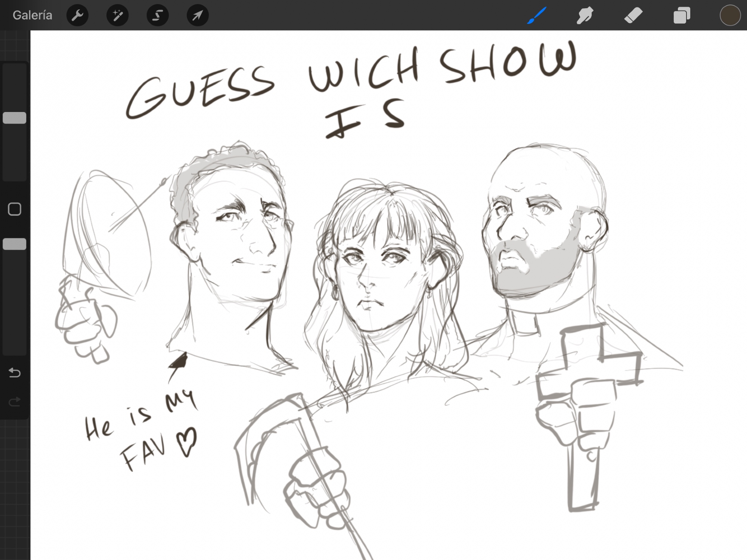Screen dimensions: 747x560
Task: Select the Smudge tool
Action: [x=585, y=15]
